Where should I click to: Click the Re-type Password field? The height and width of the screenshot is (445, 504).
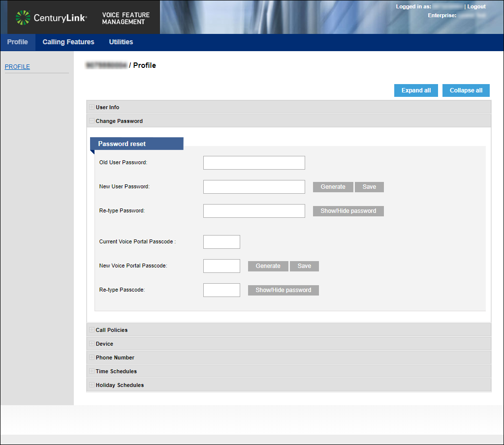tap(254, 211)
